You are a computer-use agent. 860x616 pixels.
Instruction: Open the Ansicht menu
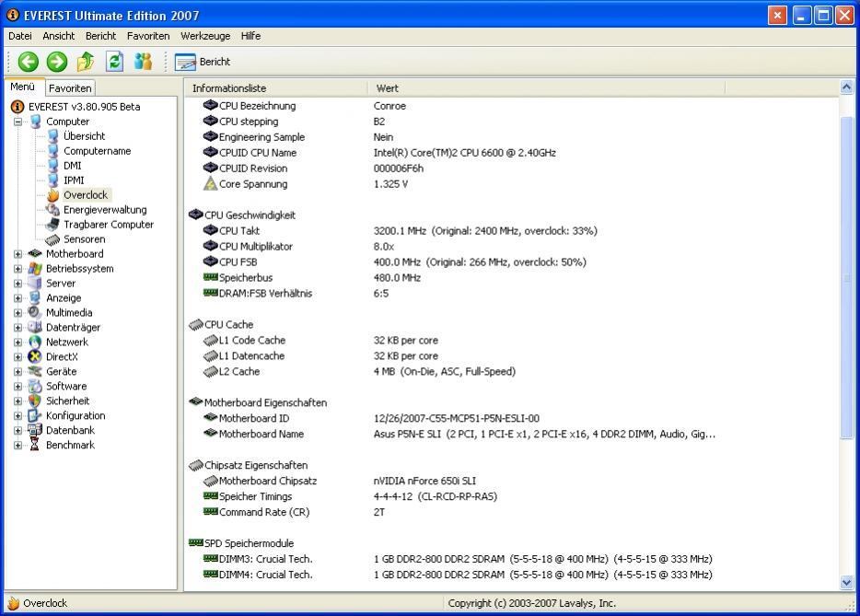[59, 36]
